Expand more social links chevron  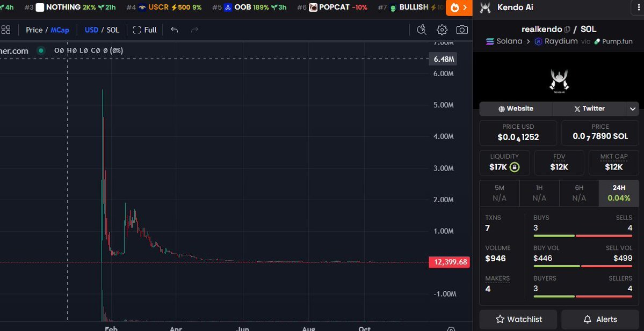[633, 109]
